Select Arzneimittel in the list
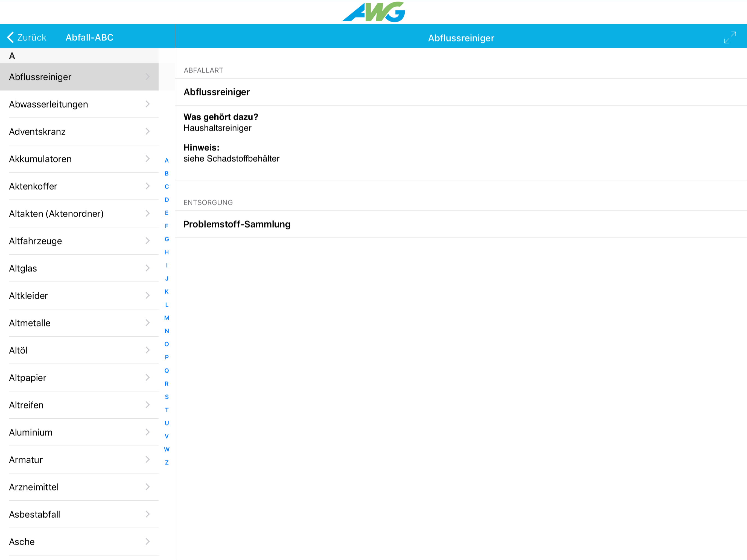 pos(79,487)
